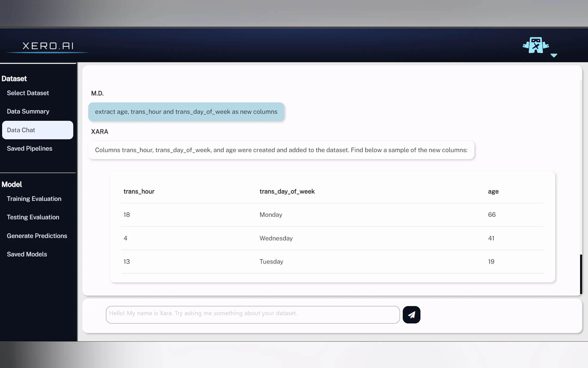Click the age column header
Screen dimensions: 588x368
tap(493, 191)
